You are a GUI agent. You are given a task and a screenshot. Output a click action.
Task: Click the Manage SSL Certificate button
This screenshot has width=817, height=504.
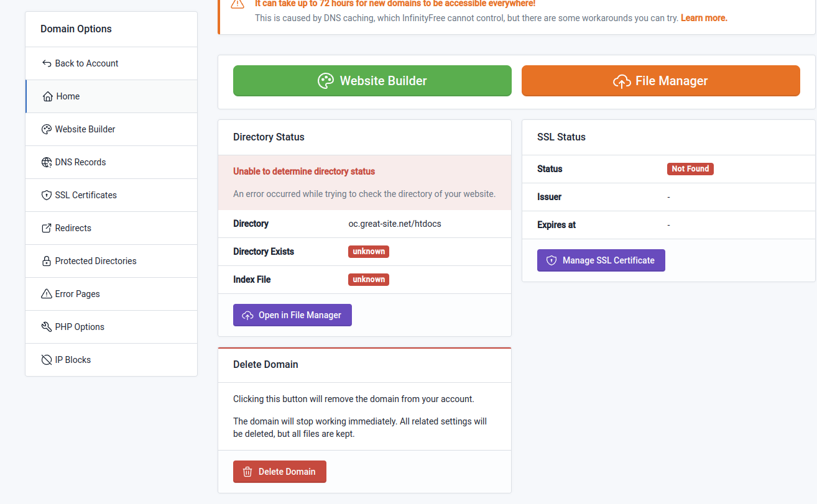601,260
